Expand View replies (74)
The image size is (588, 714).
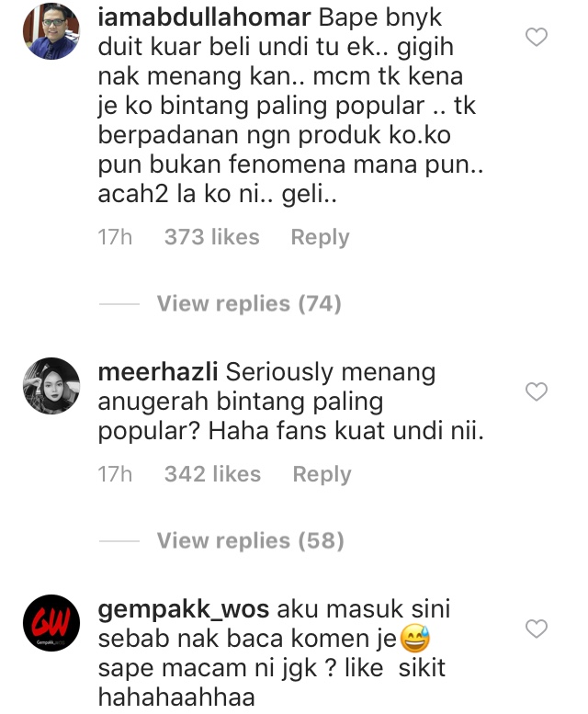coord(249,304)
